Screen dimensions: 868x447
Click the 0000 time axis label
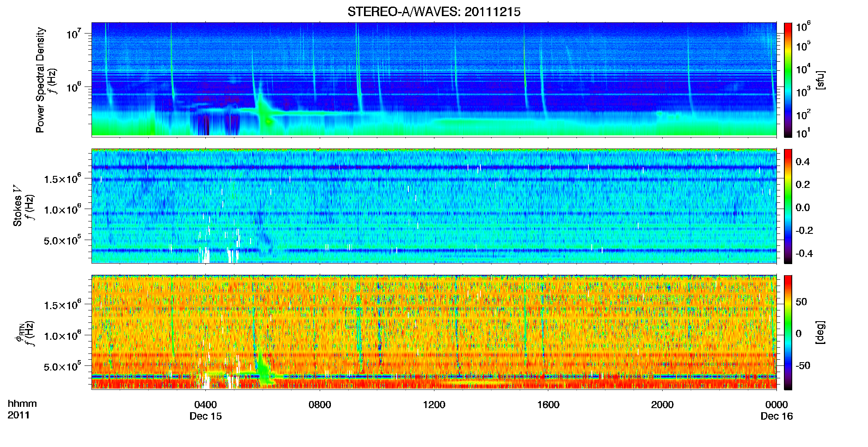[x=776, y=404]
